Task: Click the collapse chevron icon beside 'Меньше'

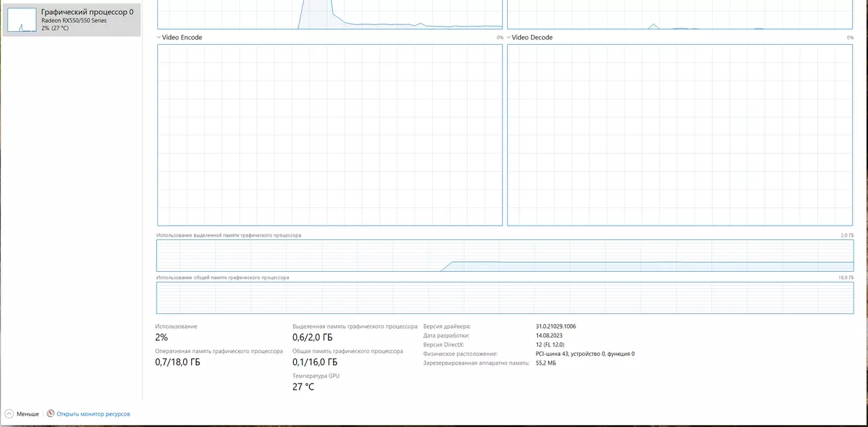Action: [9, 413]
